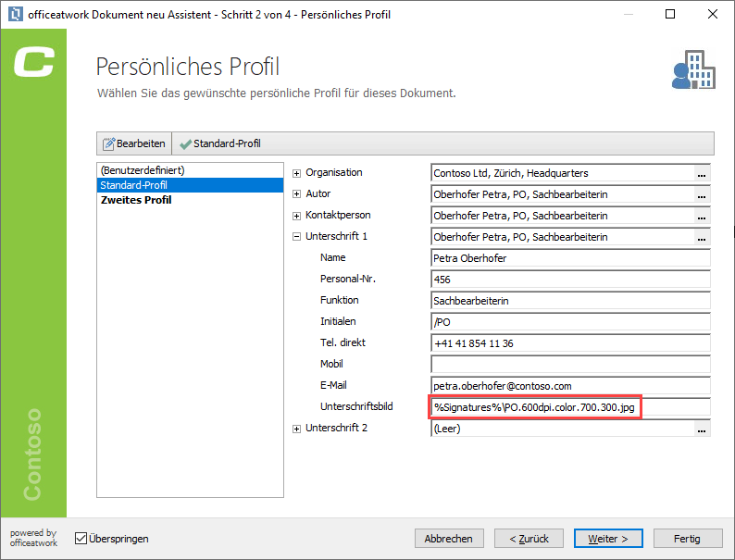Click the Unterschrift 1 field value
This screenshot has height=560, width=735.
(x=562, y=237)
